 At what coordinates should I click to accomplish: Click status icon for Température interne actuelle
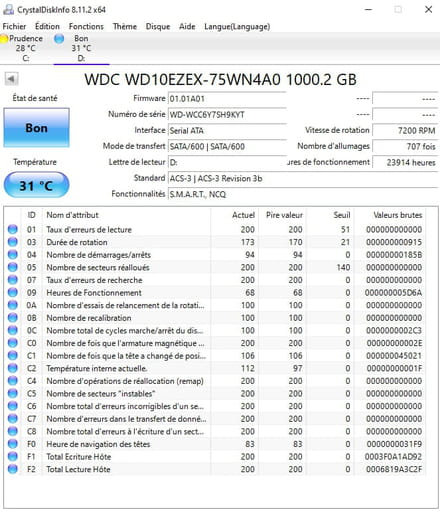tap(12, 368)
